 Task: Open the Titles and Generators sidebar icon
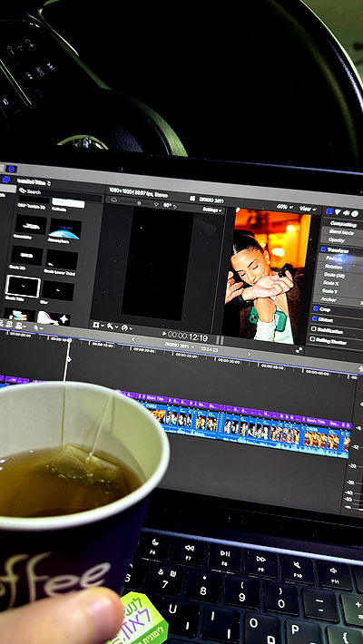[6, 180]
